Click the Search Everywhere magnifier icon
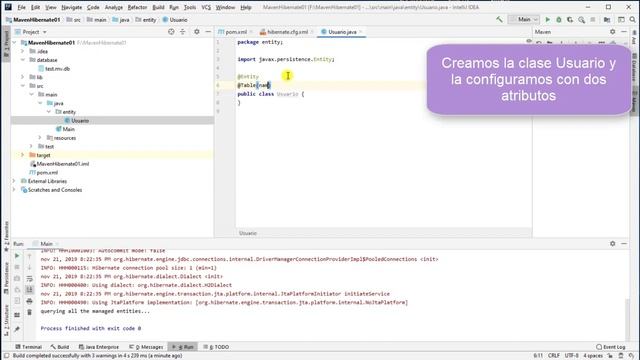 (x=632, y=20)
